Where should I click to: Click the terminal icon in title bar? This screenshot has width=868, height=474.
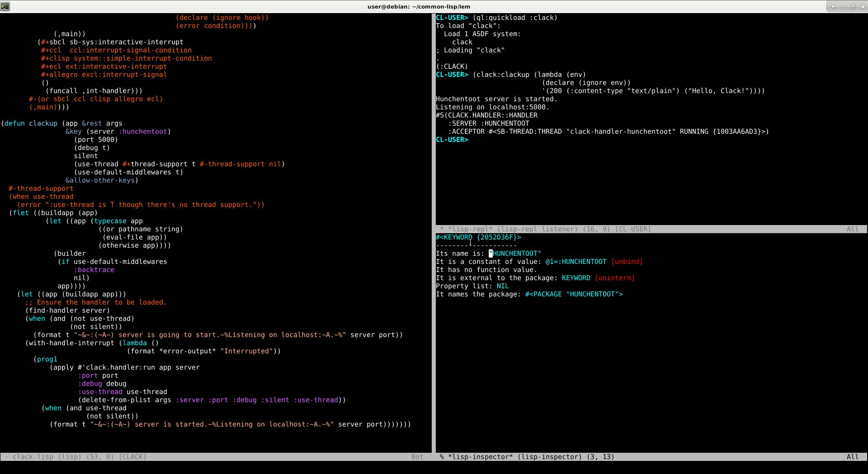(5, 6)
